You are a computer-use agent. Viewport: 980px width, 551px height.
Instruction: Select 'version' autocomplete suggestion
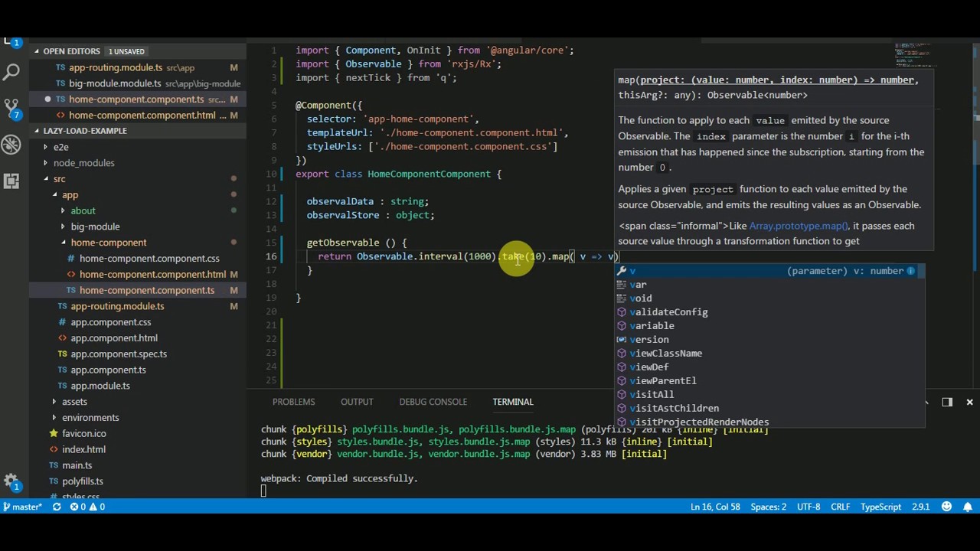(x=769, y=340)
